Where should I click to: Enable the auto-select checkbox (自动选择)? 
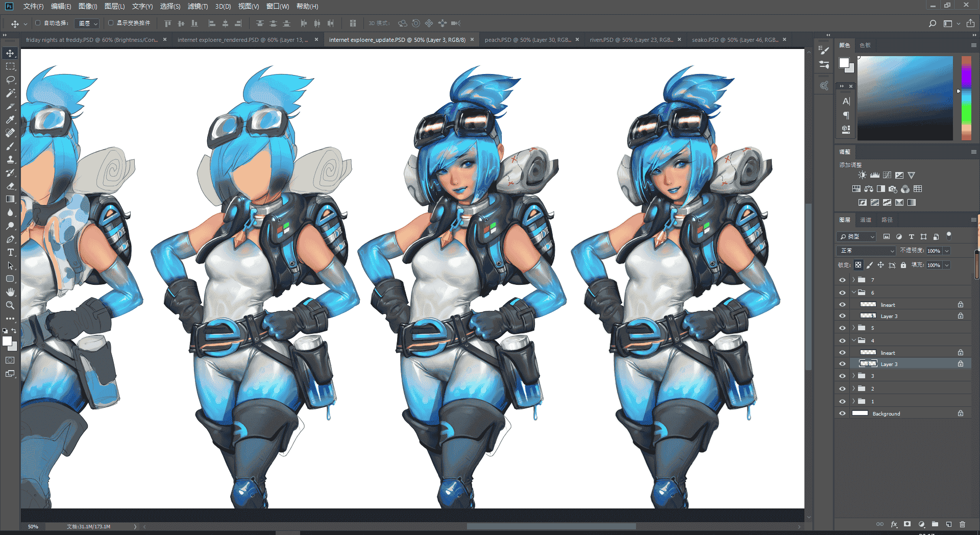pyautogui.click(x=38, y=23)
